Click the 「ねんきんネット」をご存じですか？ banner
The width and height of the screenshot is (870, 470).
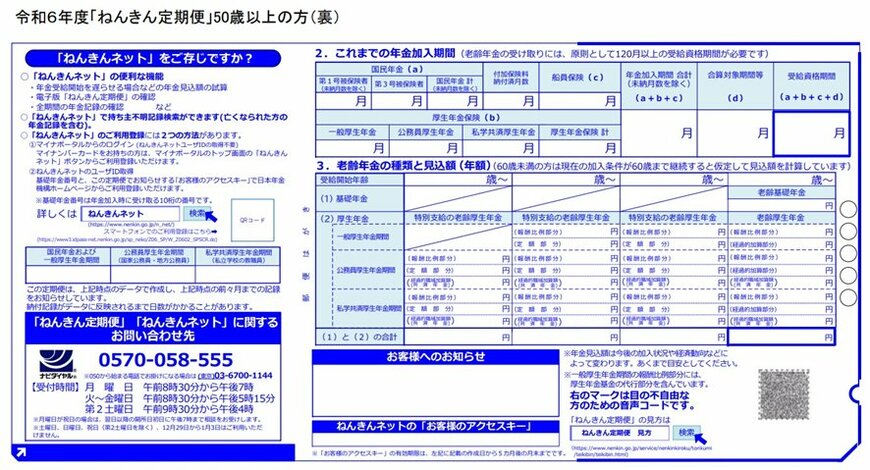point(153,58)
